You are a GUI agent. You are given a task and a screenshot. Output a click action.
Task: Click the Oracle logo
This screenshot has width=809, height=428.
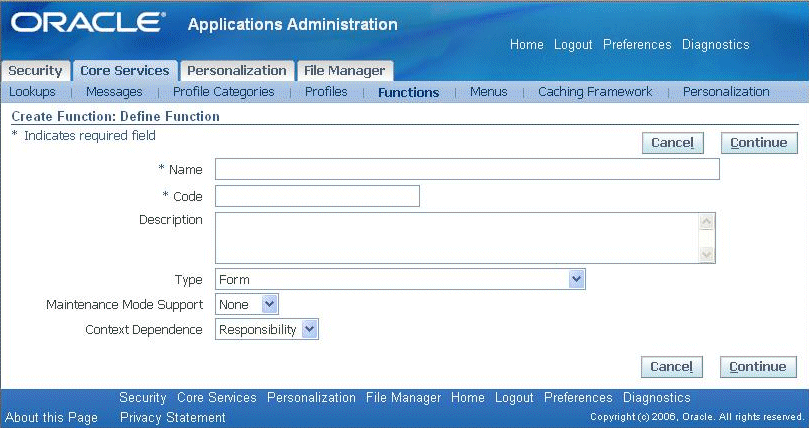coord(88,23)
